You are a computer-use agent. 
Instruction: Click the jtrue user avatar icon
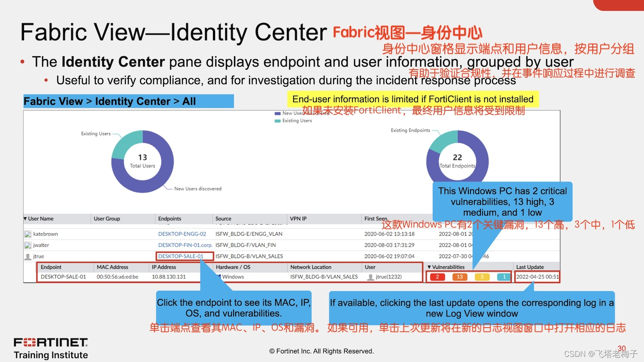pos(28,256)
